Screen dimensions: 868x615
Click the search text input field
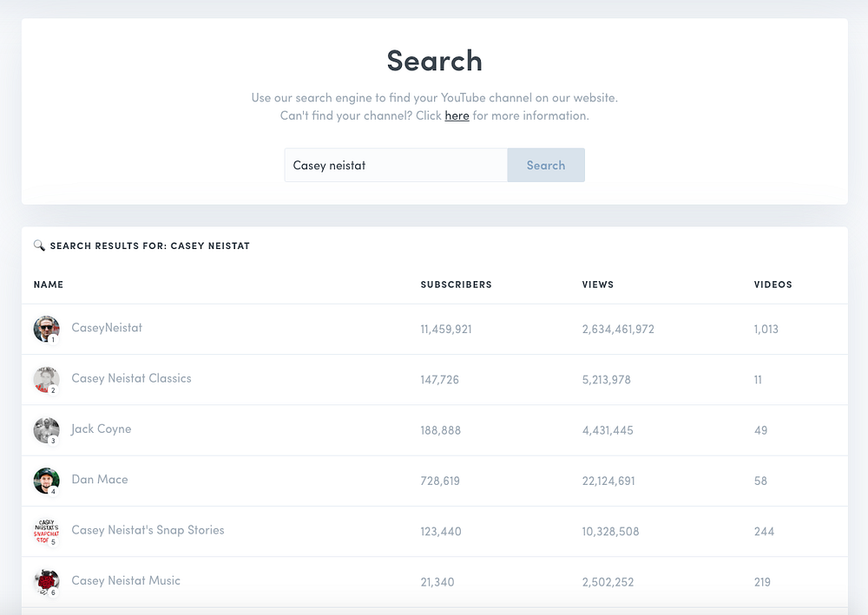click(x=396, y=165)
